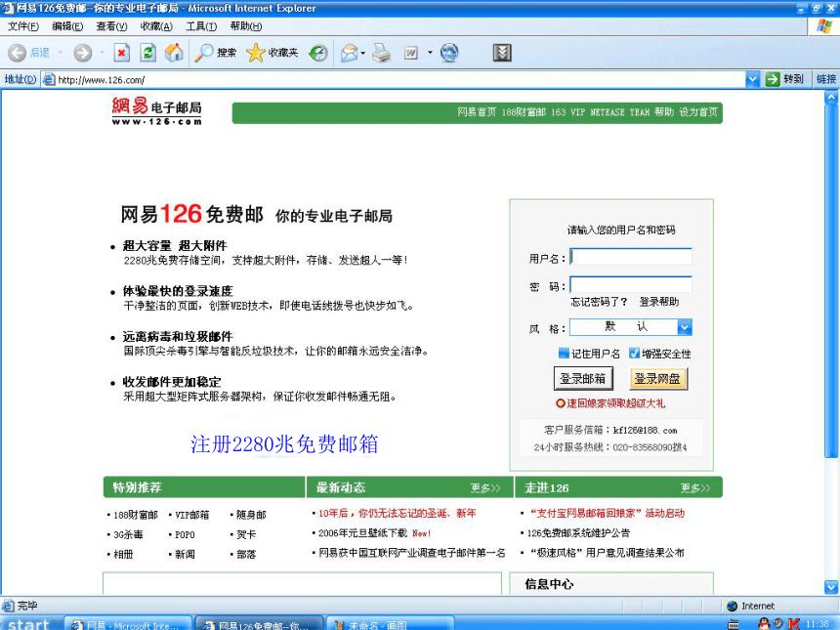This screenshot has width=840, height=630.
Task: Open the 帮助(H) menu
Action: point(246,26)
